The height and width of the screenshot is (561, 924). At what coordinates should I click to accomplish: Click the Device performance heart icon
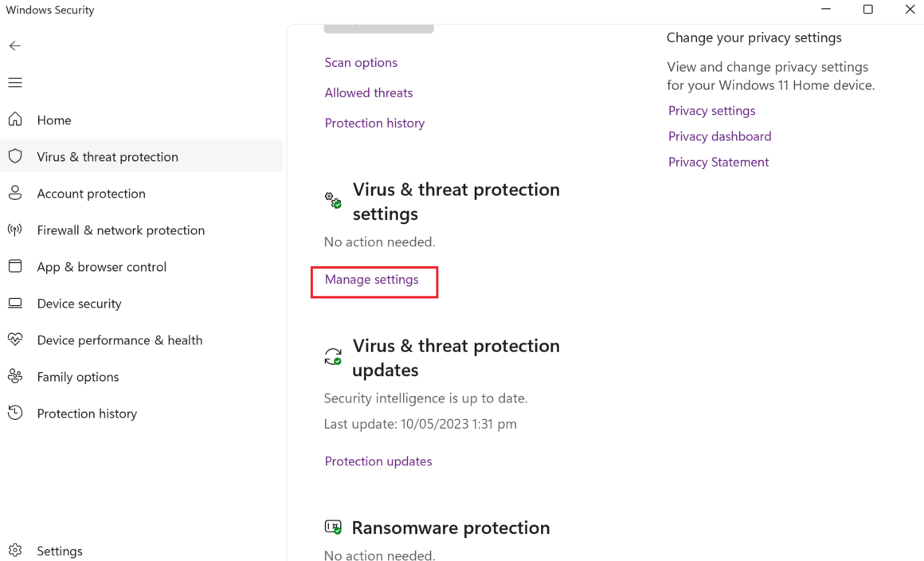click(15, 340)
